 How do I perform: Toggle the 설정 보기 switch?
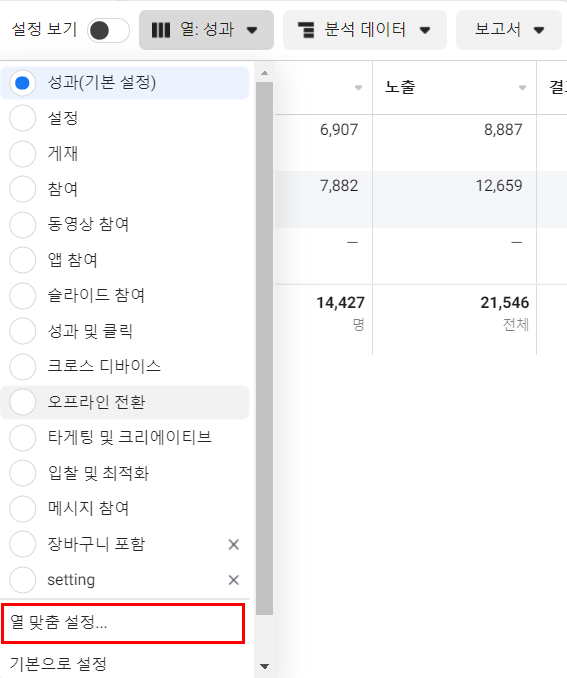click(x=108, y=31)
